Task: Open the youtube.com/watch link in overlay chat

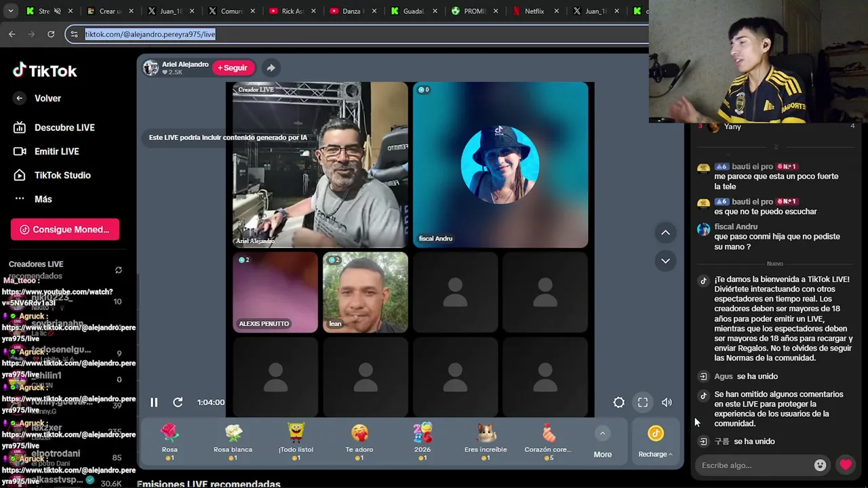Action: (x=58, y=298)
